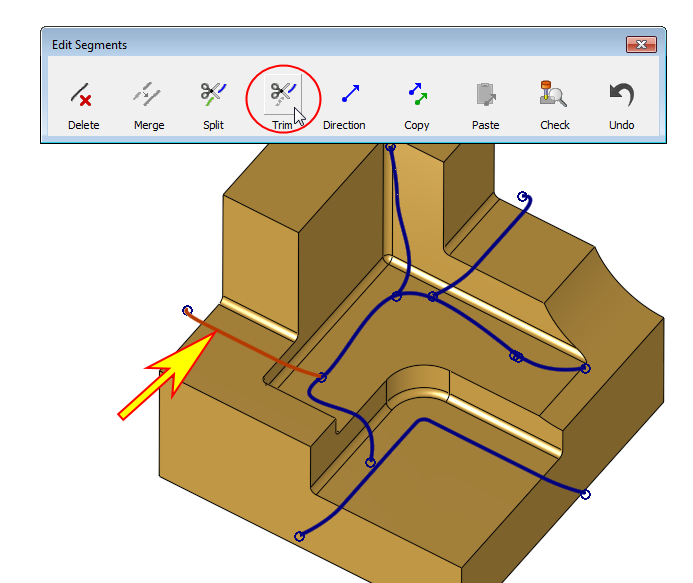The width and height of the screenshot is (693, 583).
Task: Close the Edit Segments dialog
Action: click(x=640, y=45)
